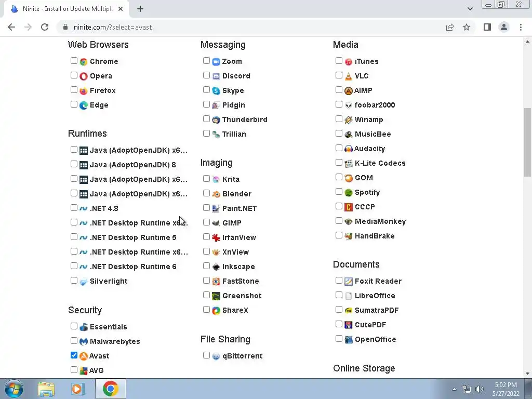Click the Avast orange icon

(x=84, y=356)
